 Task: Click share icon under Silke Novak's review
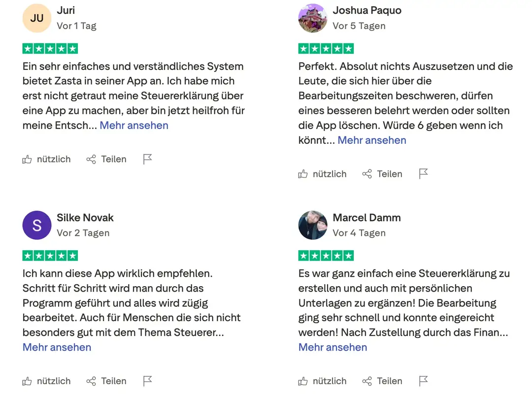91,381
